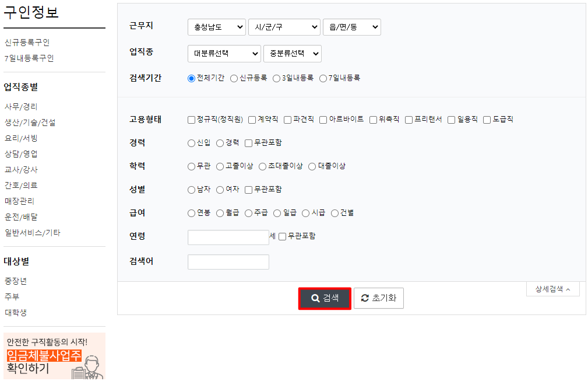The image size is (588, 381).
Task: Open the 시/군/구 district dropdown
Action: [x=284, y=27]
